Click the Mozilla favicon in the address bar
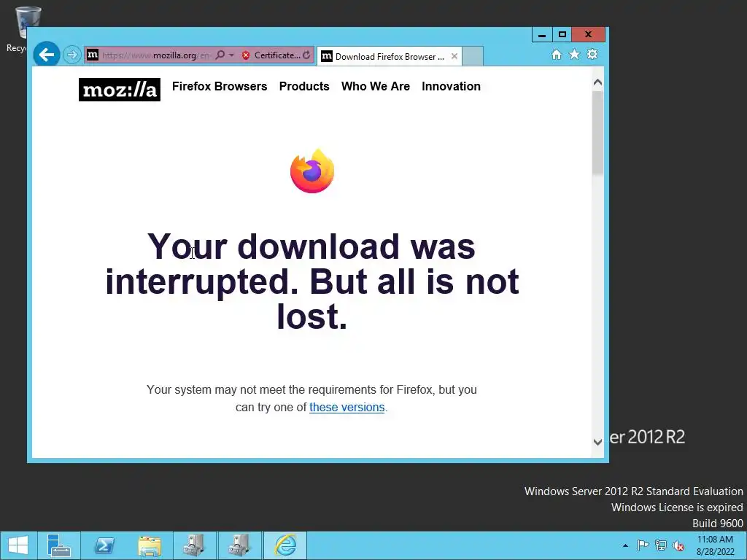This screenshot has width=747, height=560. 93,55
